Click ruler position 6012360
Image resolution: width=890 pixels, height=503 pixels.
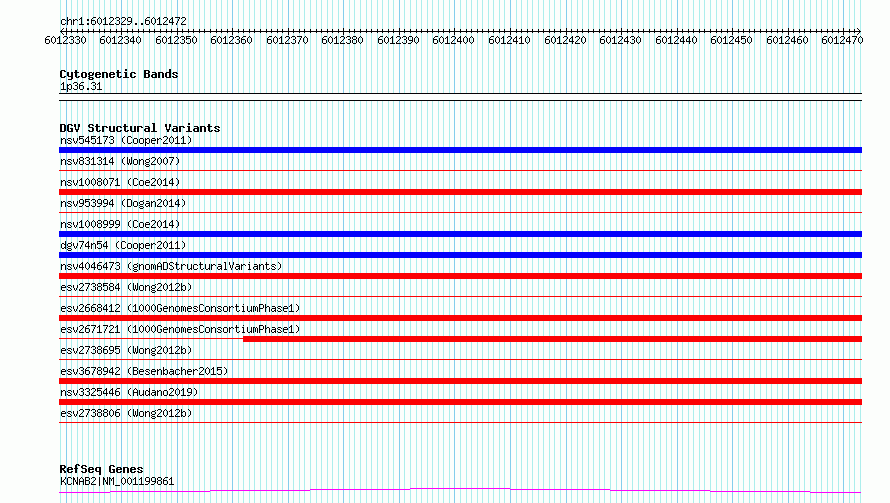tap(231, 40)
